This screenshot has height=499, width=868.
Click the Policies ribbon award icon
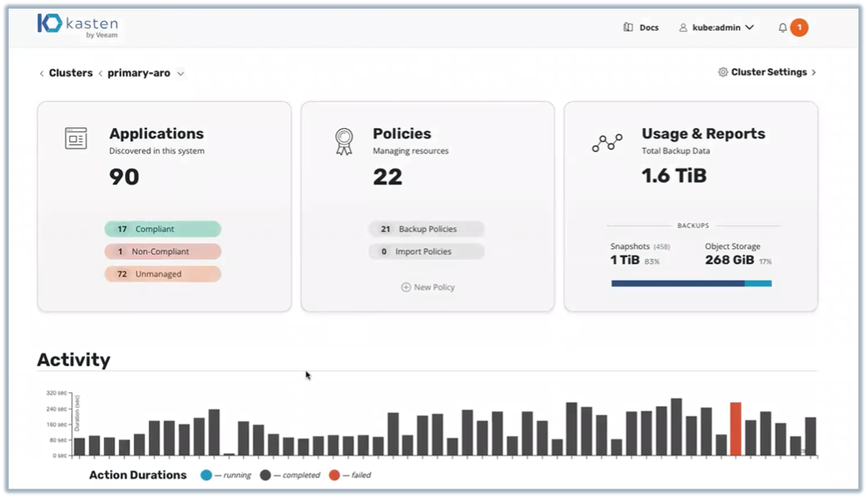click(343, 141)
